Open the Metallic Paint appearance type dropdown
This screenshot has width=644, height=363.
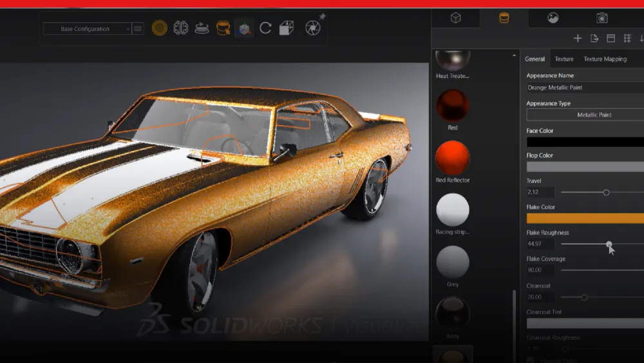coord(585,115)
